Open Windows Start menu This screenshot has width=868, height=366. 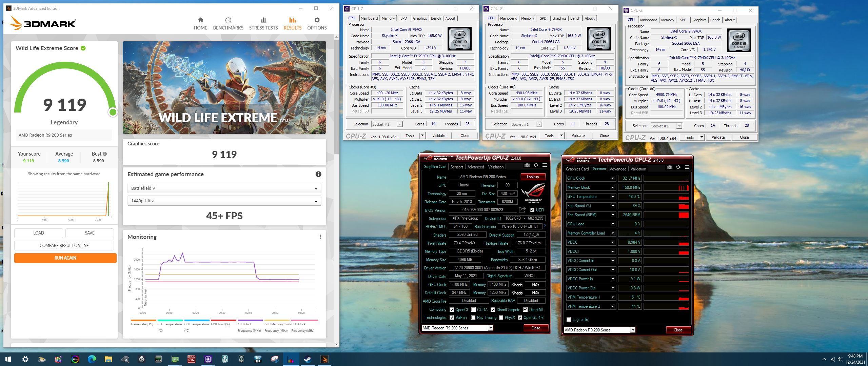point(8,359)
